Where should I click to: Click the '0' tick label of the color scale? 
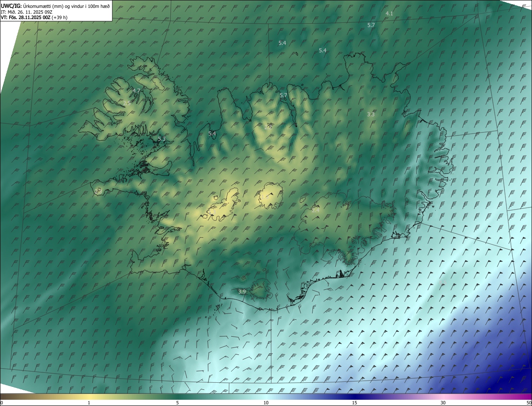click(1, 403)
